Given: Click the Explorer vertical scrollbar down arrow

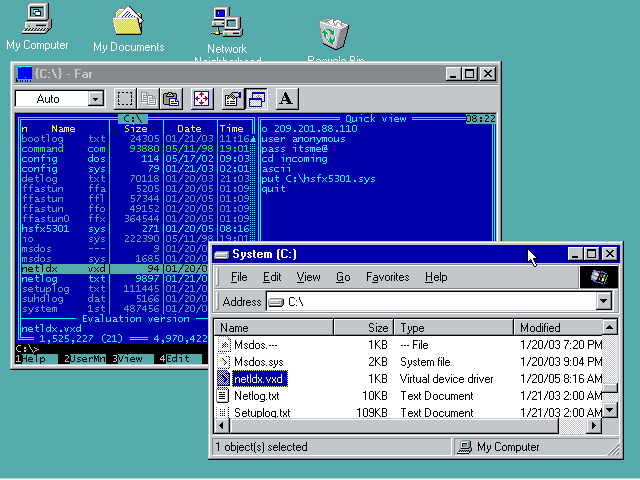Looking at the screenshot, I should pos(610,410).
